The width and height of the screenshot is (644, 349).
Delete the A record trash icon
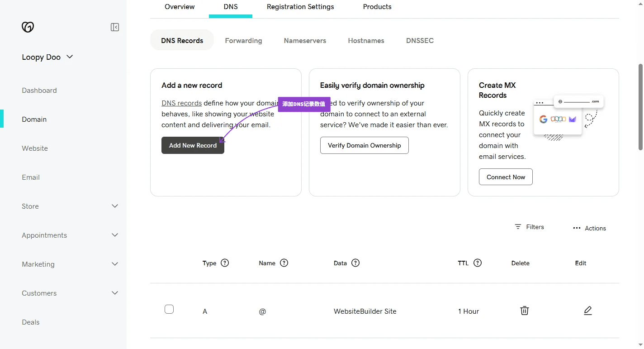524,311
